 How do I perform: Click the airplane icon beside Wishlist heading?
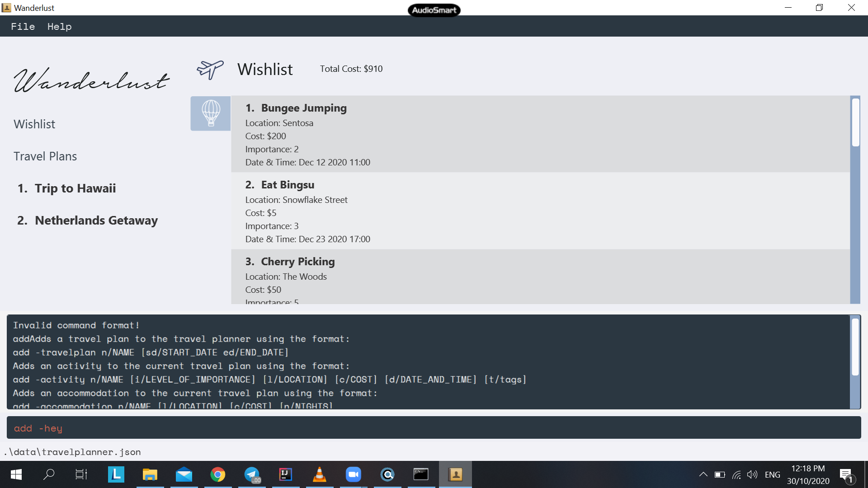coord(210,70)
